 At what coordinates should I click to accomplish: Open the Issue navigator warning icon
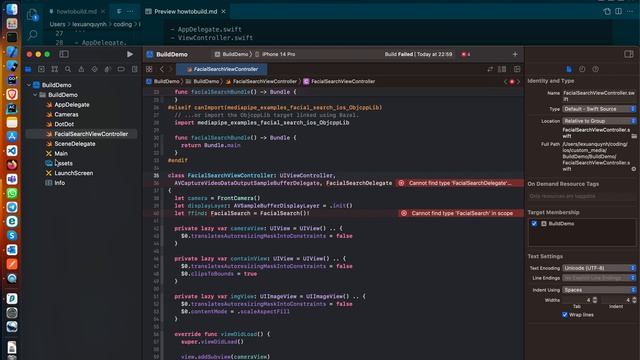(x=81, y=69)
